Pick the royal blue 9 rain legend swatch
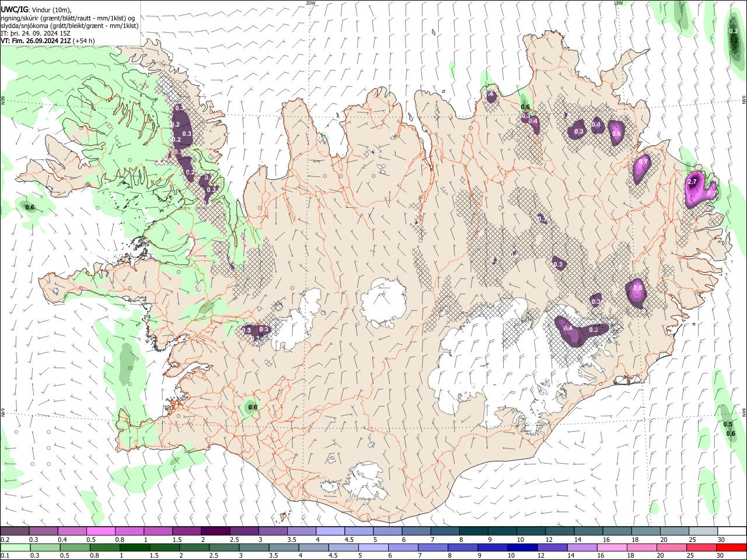Screen dimensions: 747x560 pos(493,547)
